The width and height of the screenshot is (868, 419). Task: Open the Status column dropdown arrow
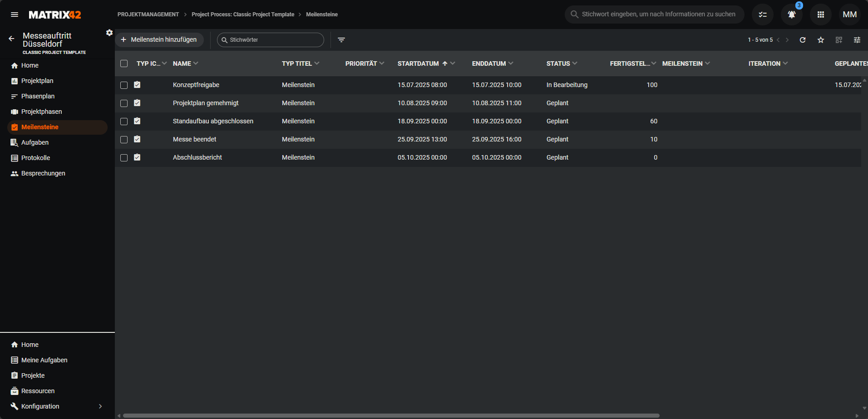point(575,63)
